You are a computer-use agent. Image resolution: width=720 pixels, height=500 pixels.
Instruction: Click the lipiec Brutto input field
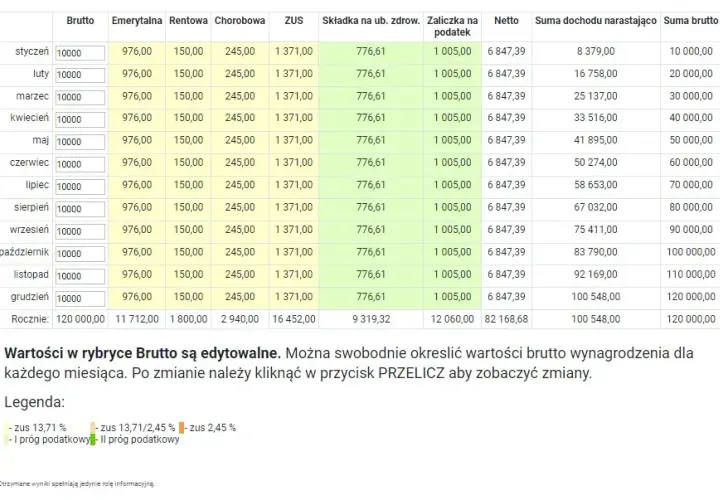tap(80, 186)
